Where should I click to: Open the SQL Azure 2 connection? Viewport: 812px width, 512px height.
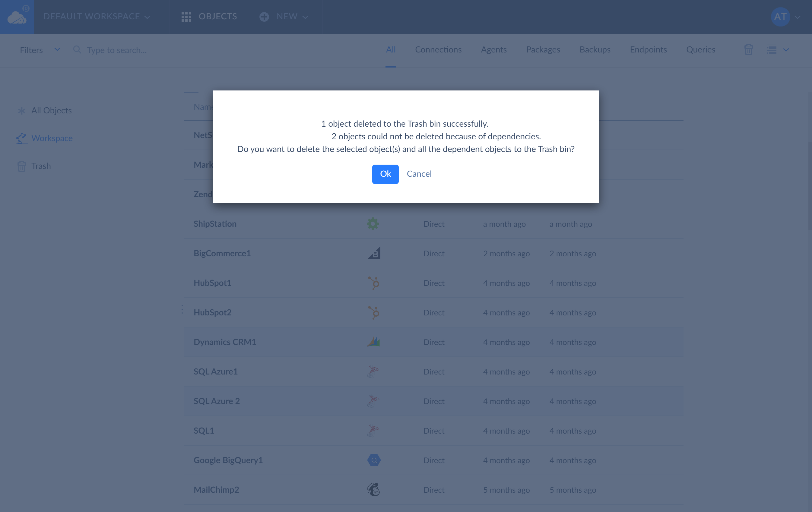click(x=217, y=401)
